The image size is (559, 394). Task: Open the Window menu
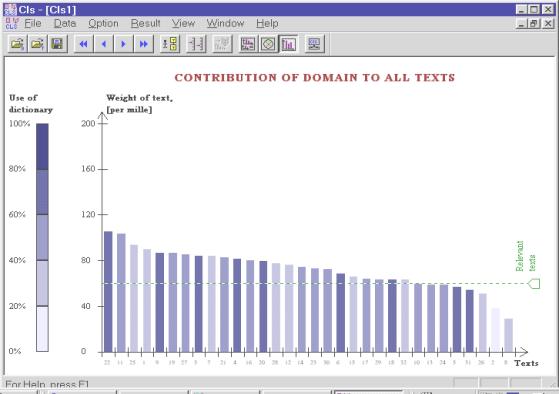pos(225,24)
